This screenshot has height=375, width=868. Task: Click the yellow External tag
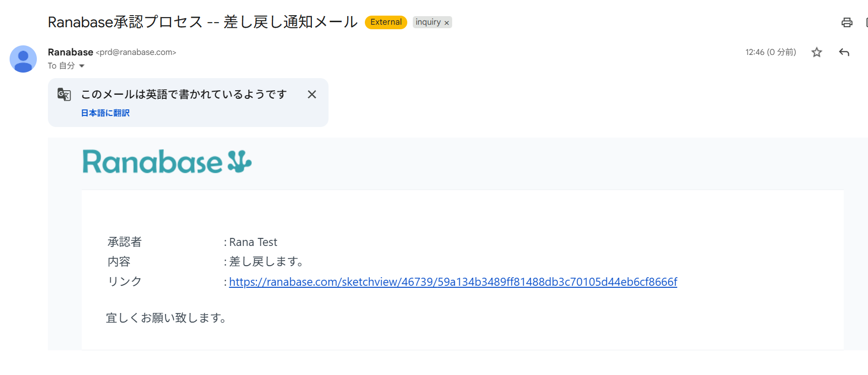pyautogui.click(x=386, y=22)
